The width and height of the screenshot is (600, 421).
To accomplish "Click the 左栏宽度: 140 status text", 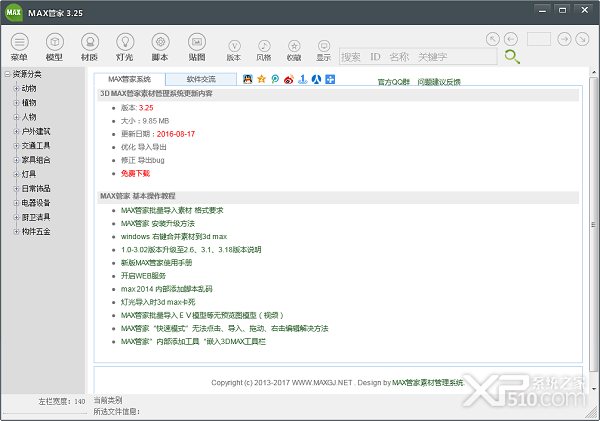I will pyautogui.click(x=62, y=401).
